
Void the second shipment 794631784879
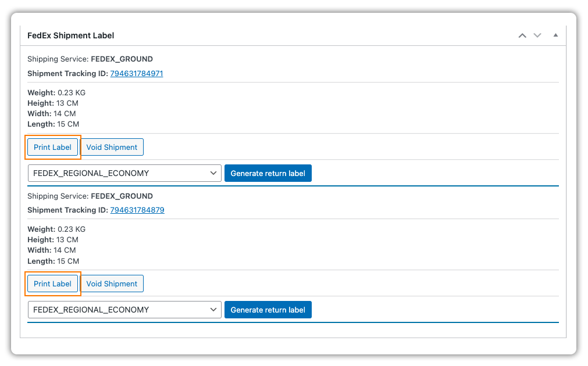click(112, 284)
